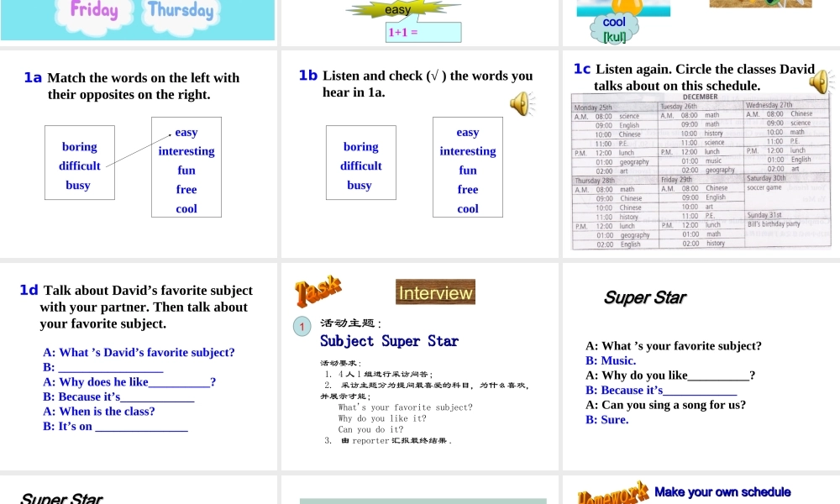Click the speaker icon on slide 1b
The height and width of the screenshot is (504, 840).
[x=522, y=104]
